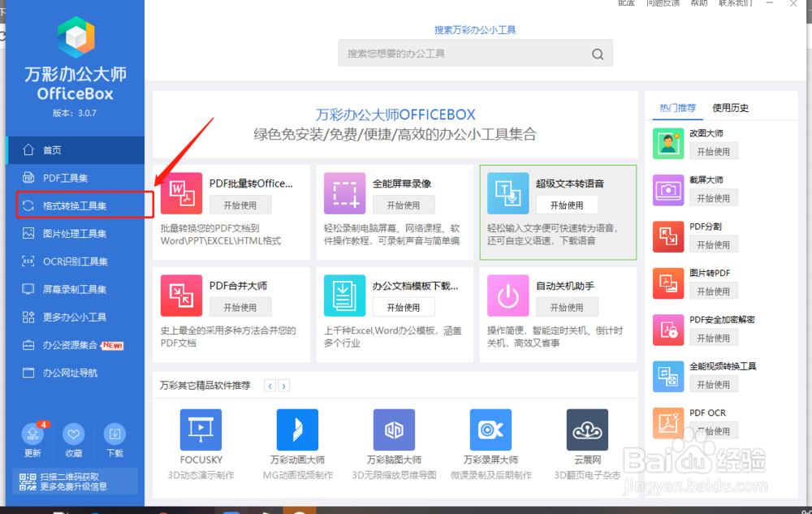The height and width of the screenshot is (514, 812).
Task: Click the PDF OCR icon
Action: (x=668, y=423)
